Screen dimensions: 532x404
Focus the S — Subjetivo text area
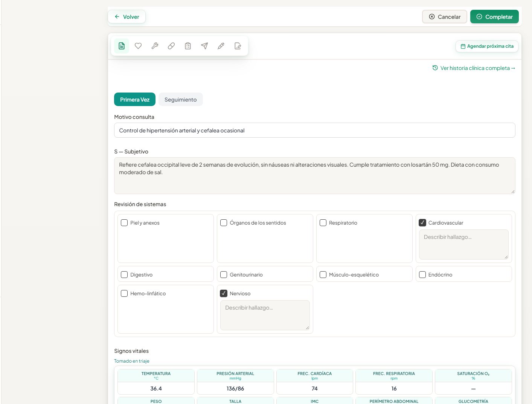point(315,176)
